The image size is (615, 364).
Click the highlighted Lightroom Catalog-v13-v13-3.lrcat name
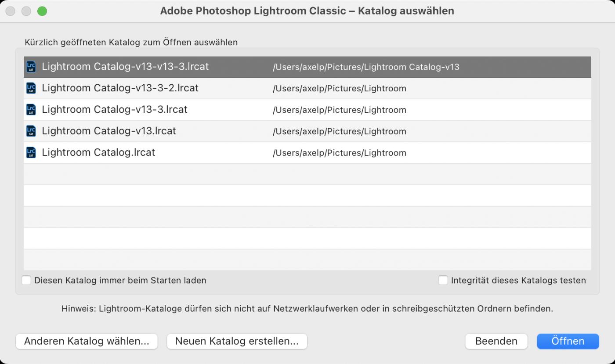point(125,67)
